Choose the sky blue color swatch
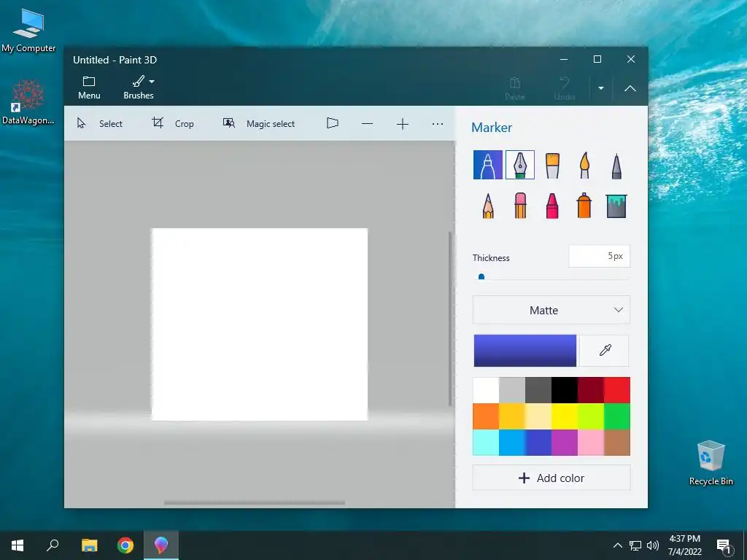 click(512, 443)
